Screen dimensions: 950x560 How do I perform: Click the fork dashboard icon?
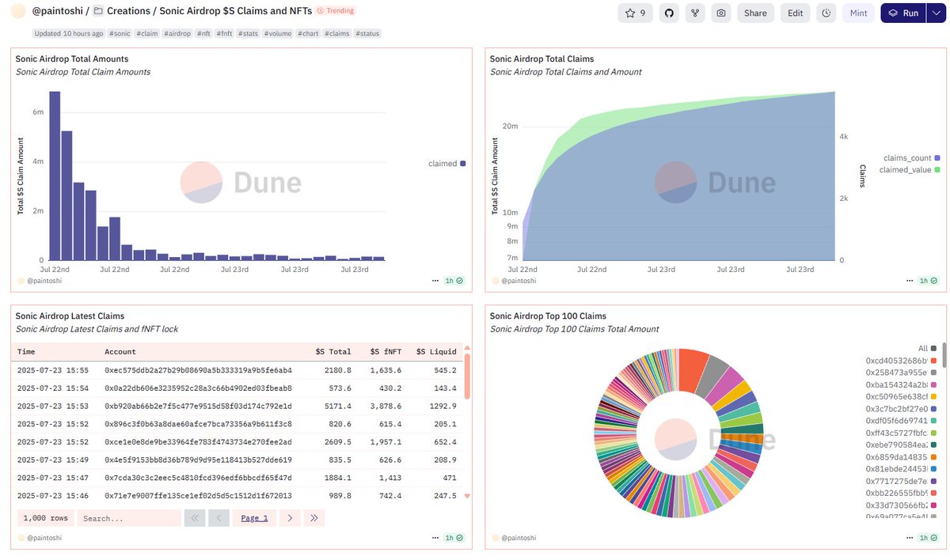pyautogui.click(x=695, y=13)
